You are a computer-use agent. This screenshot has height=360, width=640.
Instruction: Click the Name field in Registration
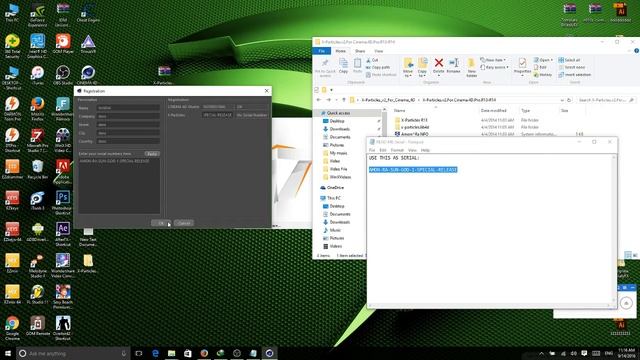coord(128,108)
